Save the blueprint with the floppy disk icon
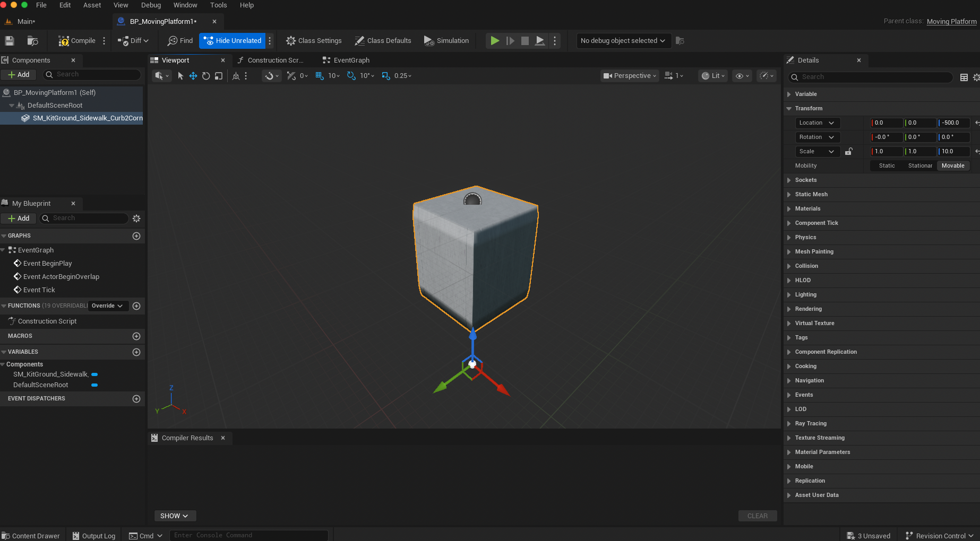980x541 pixels. (10, 41)
